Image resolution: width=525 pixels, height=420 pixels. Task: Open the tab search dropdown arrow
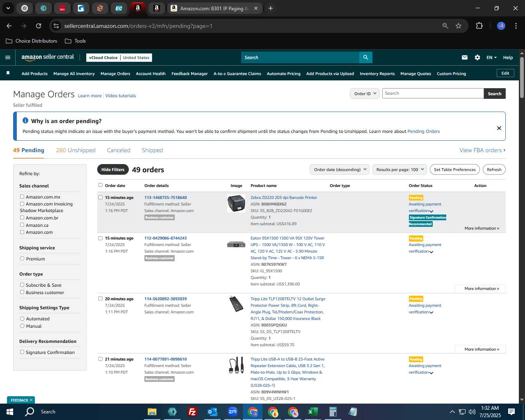coord(8,8)
